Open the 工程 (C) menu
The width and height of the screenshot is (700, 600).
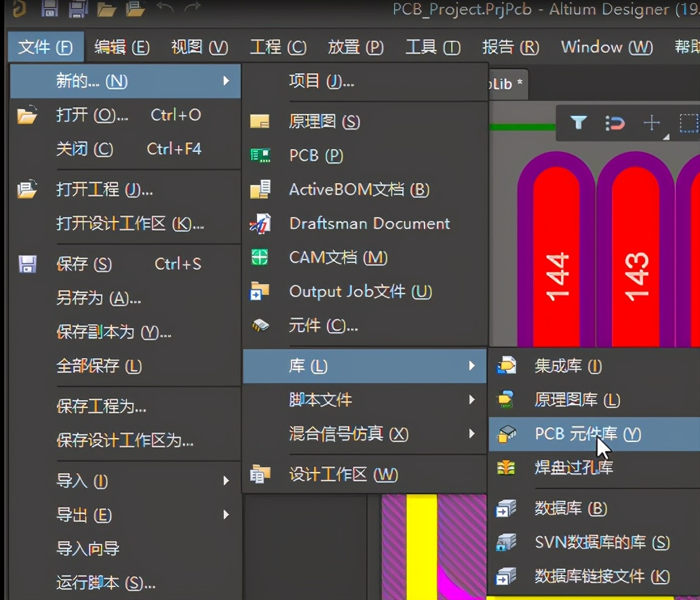278,46
